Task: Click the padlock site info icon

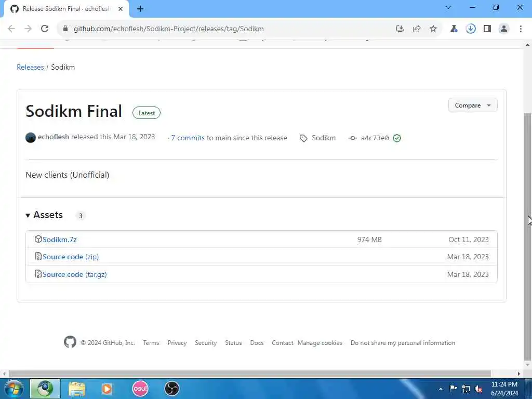Action: point(65,29)
